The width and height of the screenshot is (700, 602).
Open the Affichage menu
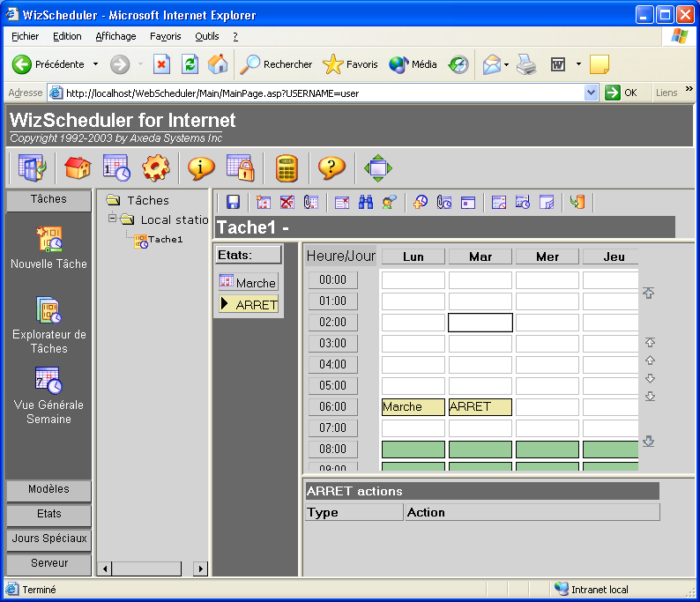(115, 36)
